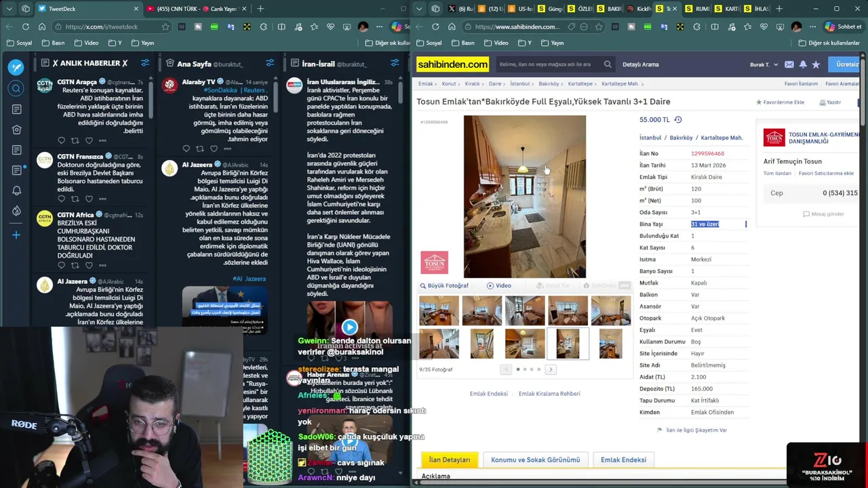The height and width of the screenshot is (488, 868).
Task: Select the first thumbnail page dot
Action: point(518,369)
